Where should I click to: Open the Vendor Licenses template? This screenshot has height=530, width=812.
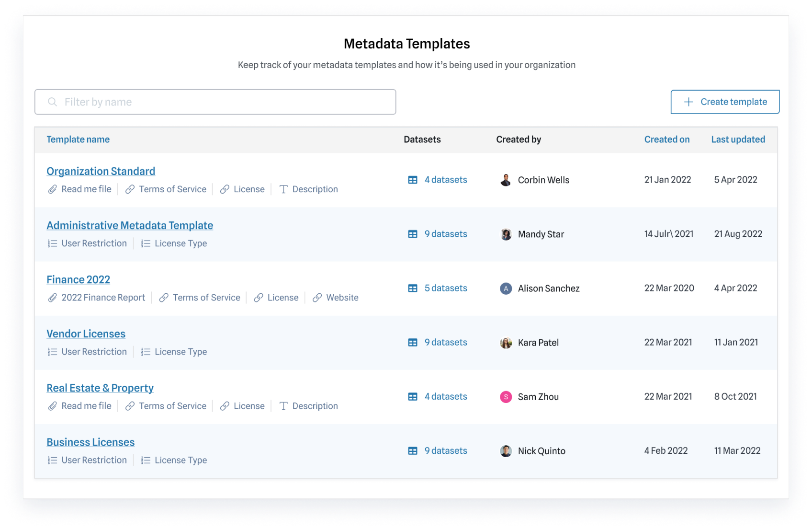(x=86, y=334)
